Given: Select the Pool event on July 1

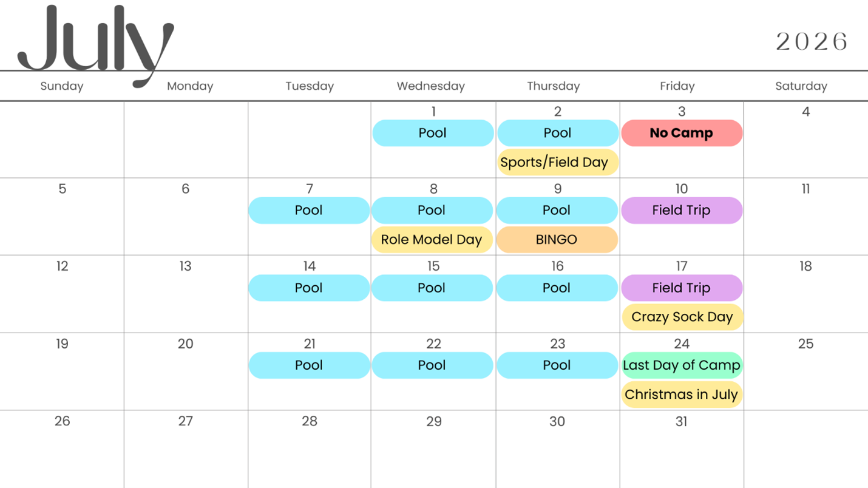Looking at the screenshot, I should pos(433,133).
